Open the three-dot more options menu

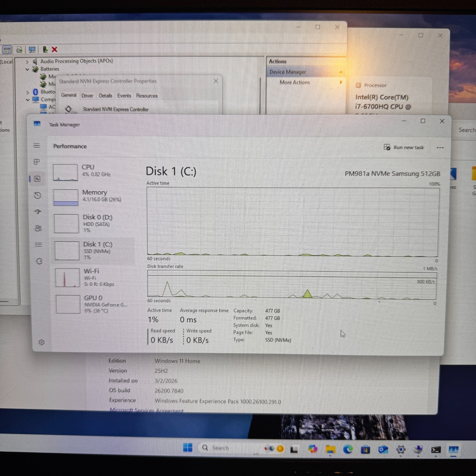click(x=440, y=148)
